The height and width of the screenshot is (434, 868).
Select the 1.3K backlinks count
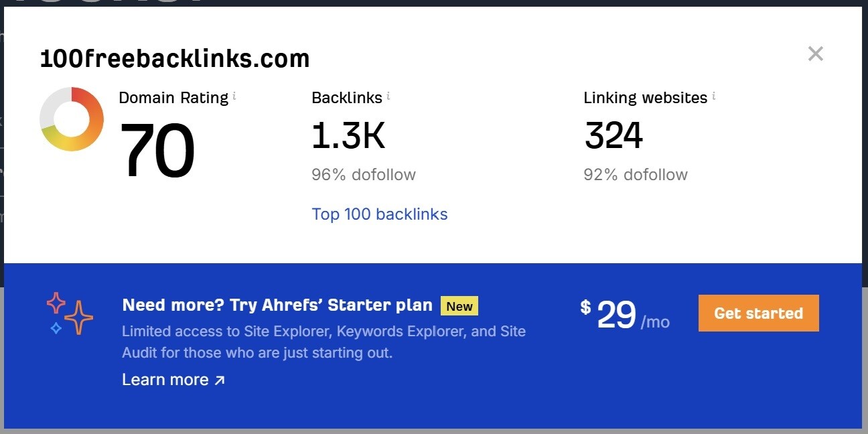coord(348,135)
